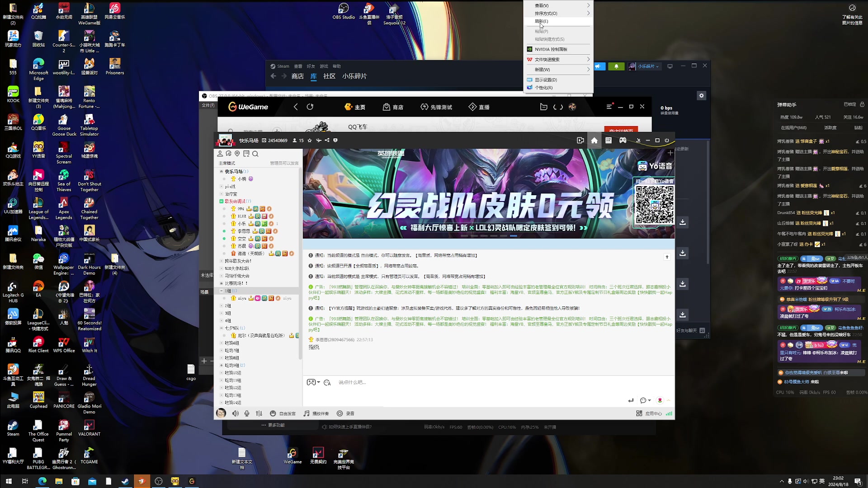The width and height of the screenshot is (868, 488).
Task: Open the YY template list icon in title bar
Action: [609, 141]
